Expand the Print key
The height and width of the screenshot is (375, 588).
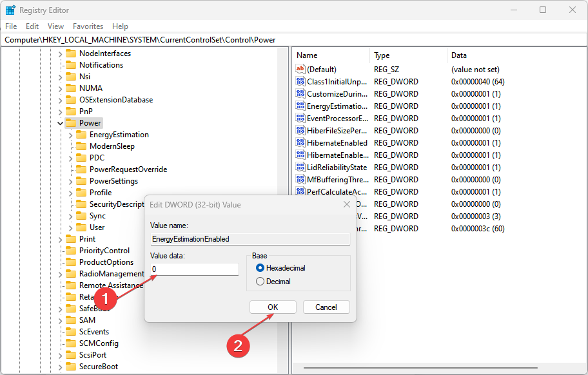tap(60, 240)
